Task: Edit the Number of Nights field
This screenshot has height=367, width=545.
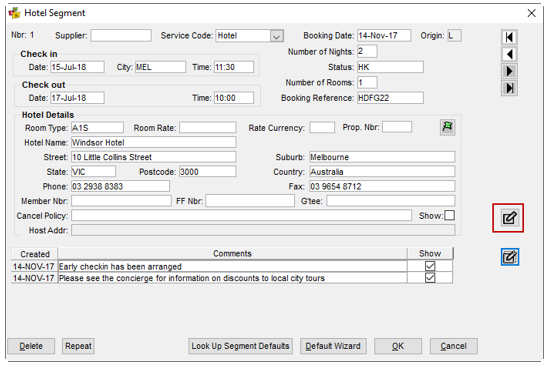Action: click(367, 51)
